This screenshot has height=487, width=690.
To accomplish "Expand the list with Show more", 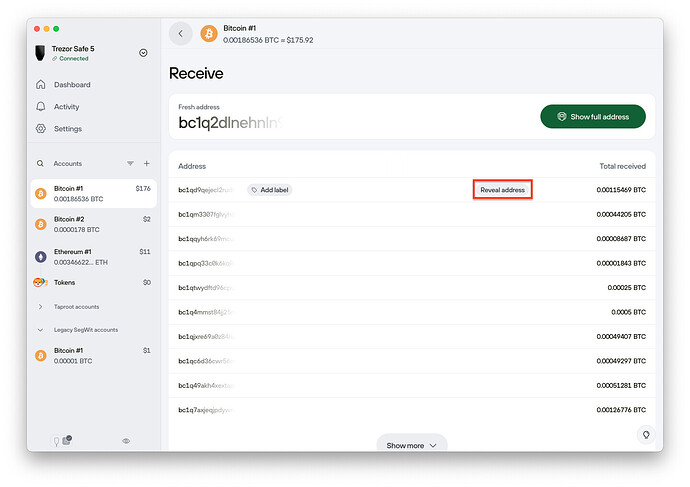I will [x=412, y=443].
